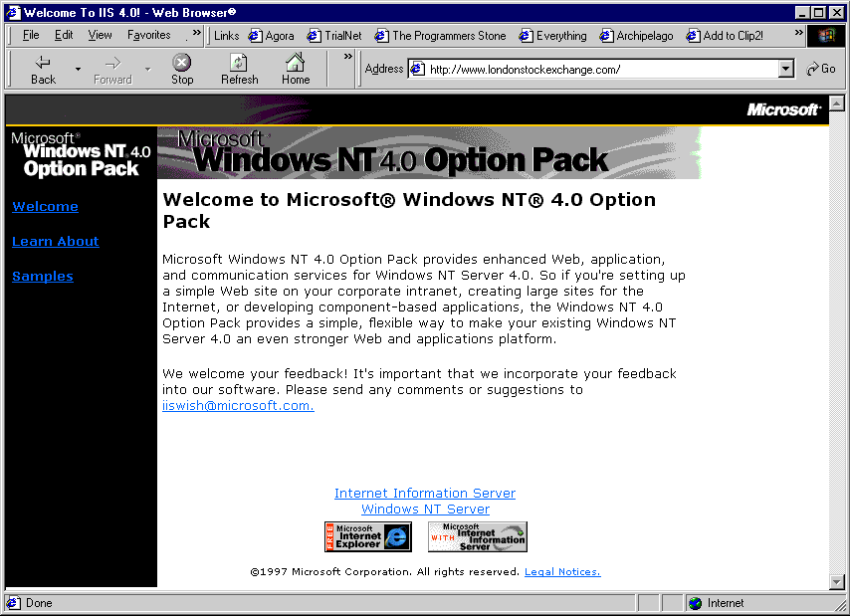Open the Edit menu
The height and width of the screenshot is (616, 850).
[64, 35]
